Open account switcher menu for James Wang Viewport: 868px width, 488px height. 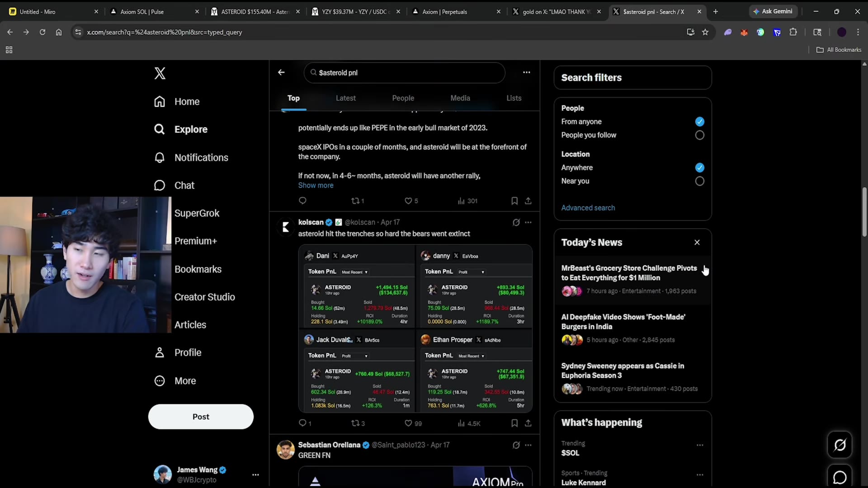tap(255, 474)
